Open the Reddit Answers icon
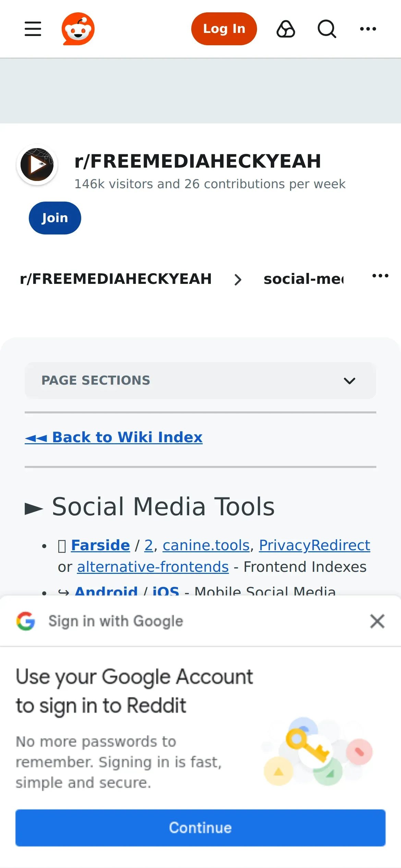401x868 pixels. 286,29
